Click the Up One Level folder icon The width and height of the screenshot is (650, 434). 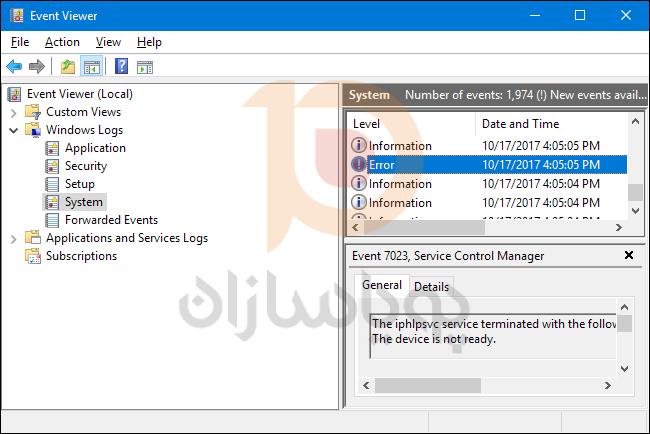(x=67, y=67)
